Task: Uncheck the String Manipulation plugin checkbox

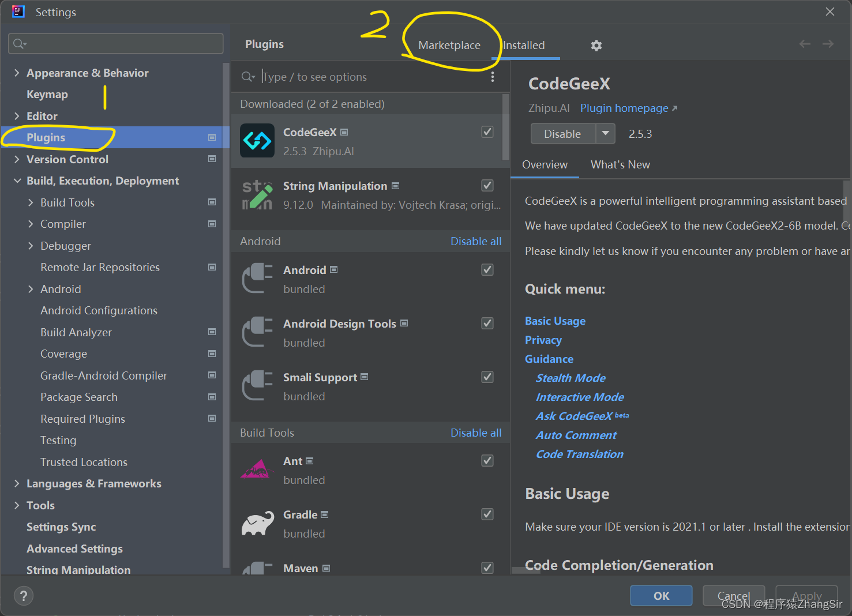Action: [x=487, y=185]
